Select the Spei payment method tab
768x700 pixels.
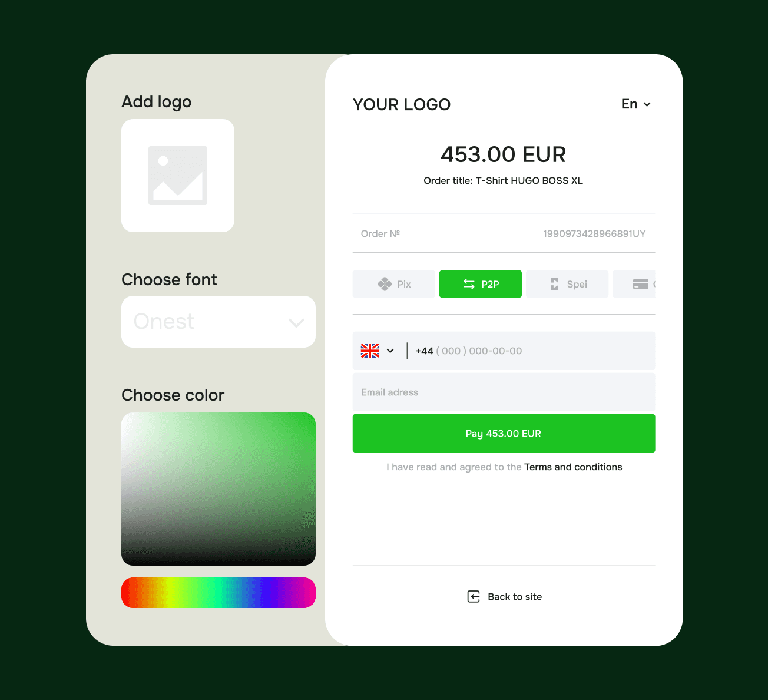[567, 284]
